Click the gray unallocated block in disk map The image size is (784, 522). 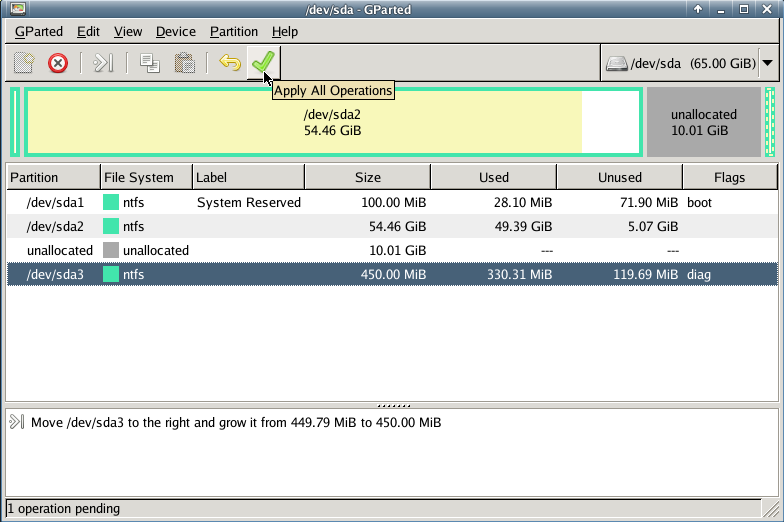pos(703,122)
